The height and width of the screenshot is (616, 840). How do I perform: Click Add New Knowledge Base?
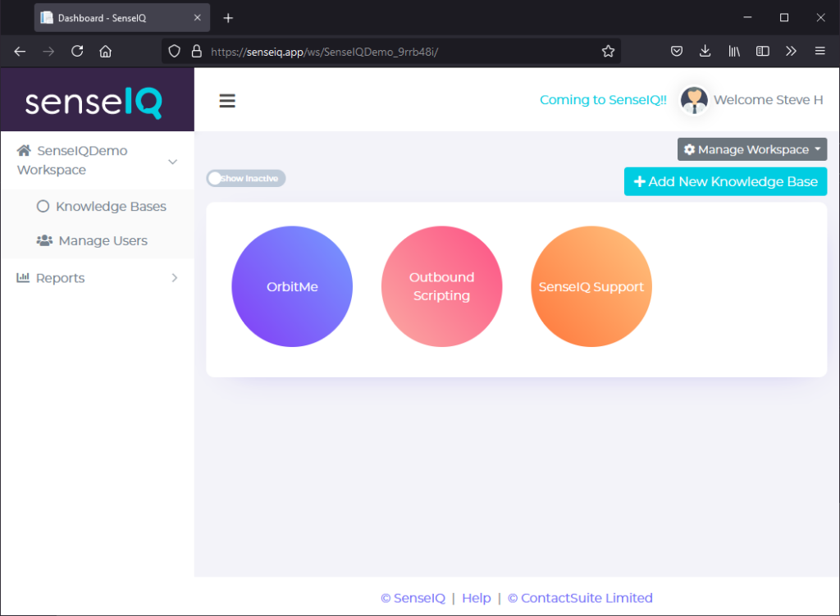point(725,181)
